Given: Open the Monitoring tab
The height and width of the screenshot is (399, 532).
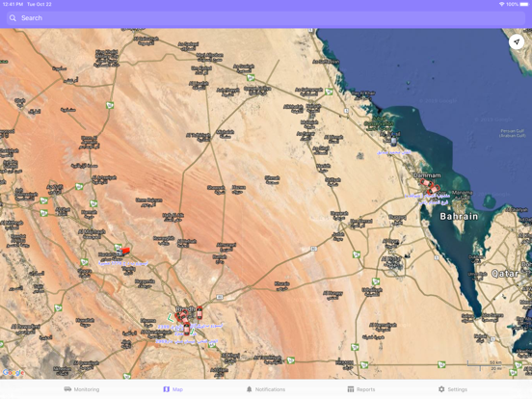Looking at the screenshot, I should (82, 389).
